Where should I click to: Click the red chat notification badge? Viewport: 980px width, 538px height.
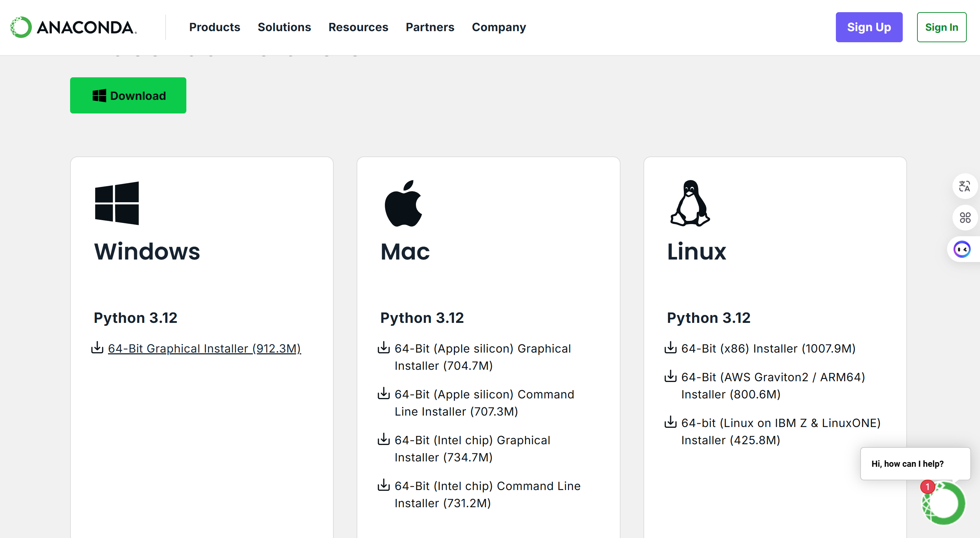(927, 486)
